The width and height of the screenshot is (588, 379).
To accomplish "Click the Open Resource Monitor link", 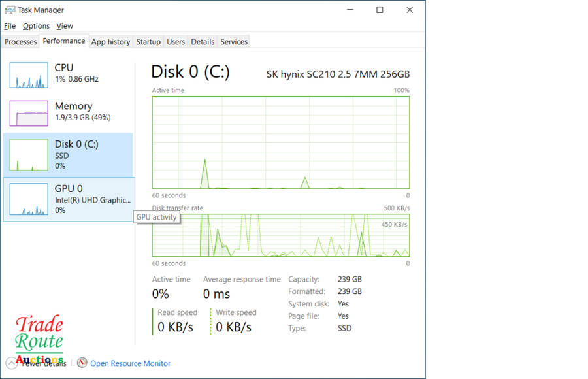I will pyautogui.click(x=130, y=363).
